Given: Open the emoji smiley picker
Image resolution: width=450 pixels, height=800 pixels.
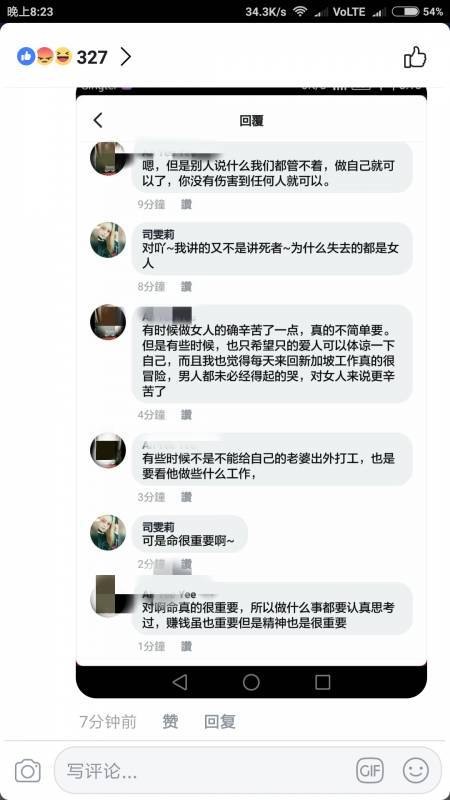Looking at the screenshot, I should click(x=416, y=770).
